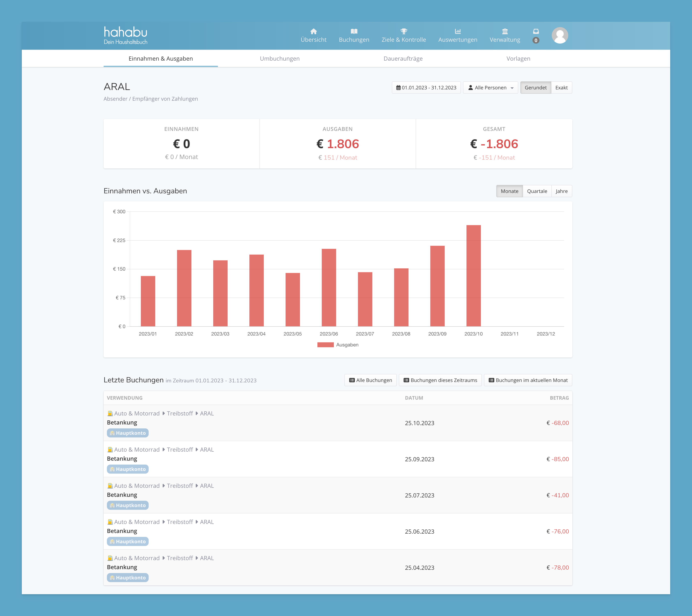Open Auswertungen chart icon

[x=458, y=31]
